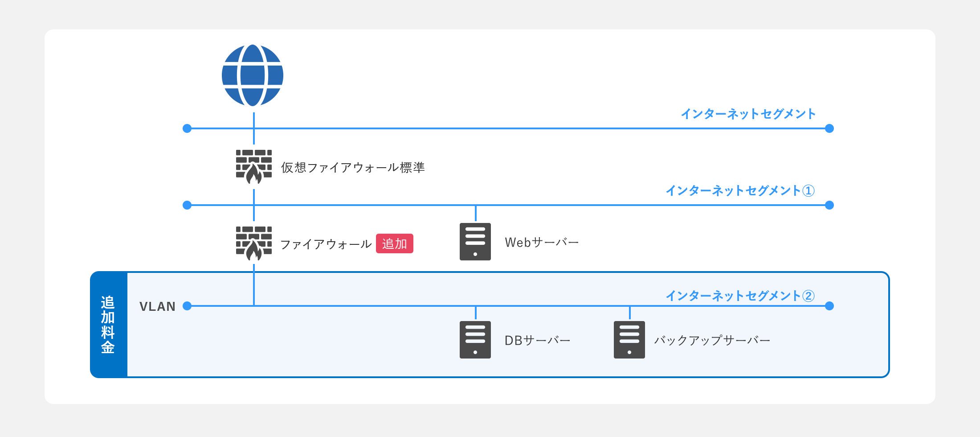Click the バックアップサーバー text label
The width and height of the screenshot is (980, 437).
coord(712,341)
